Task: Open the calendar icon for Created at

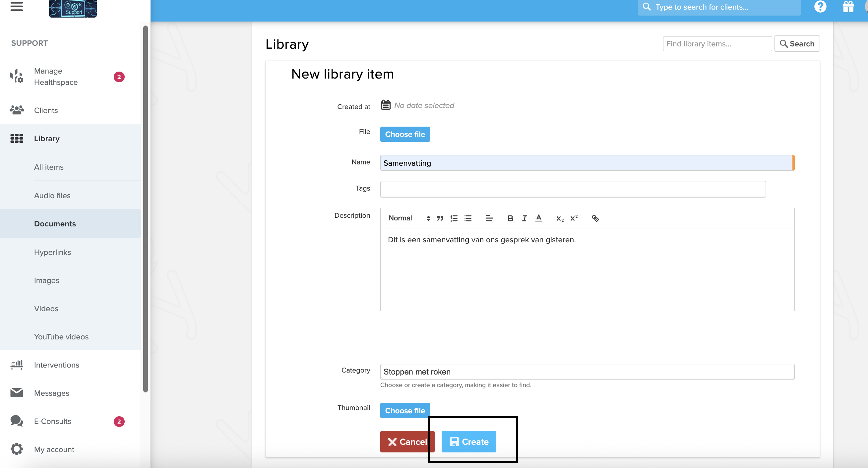Action: tap(386, 105)
